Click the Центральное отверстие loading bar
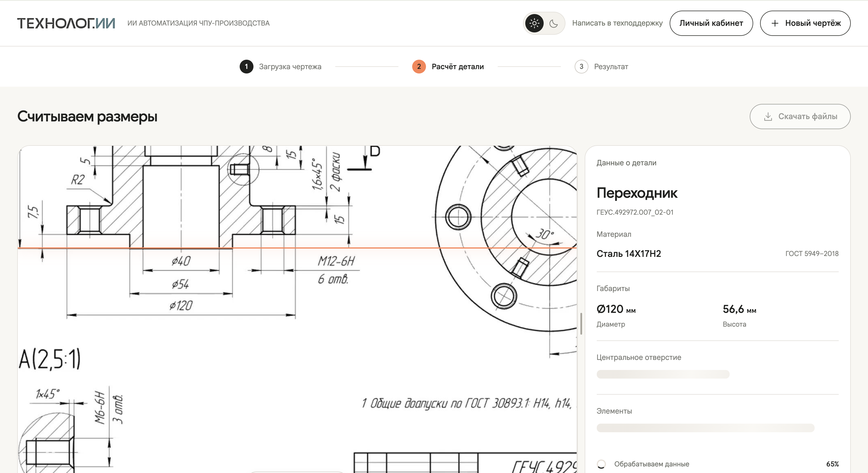 point(663,374)
